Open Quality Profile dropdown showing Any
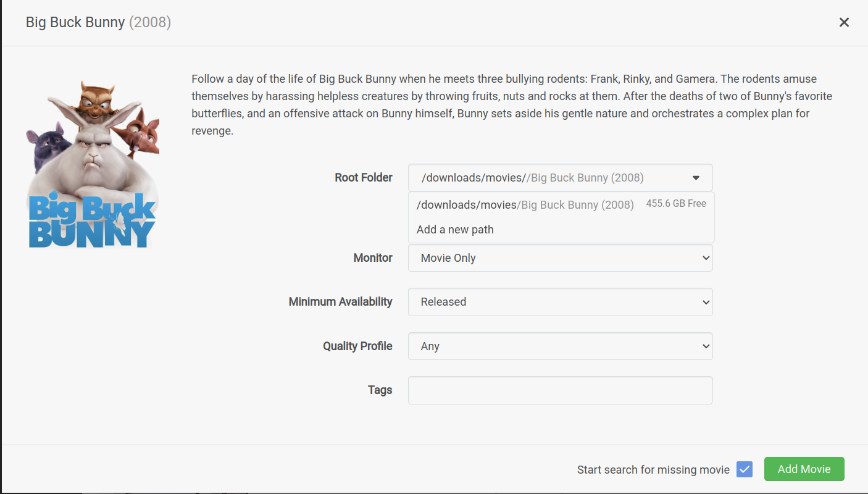Screen dimensions: 868x494 561,346
